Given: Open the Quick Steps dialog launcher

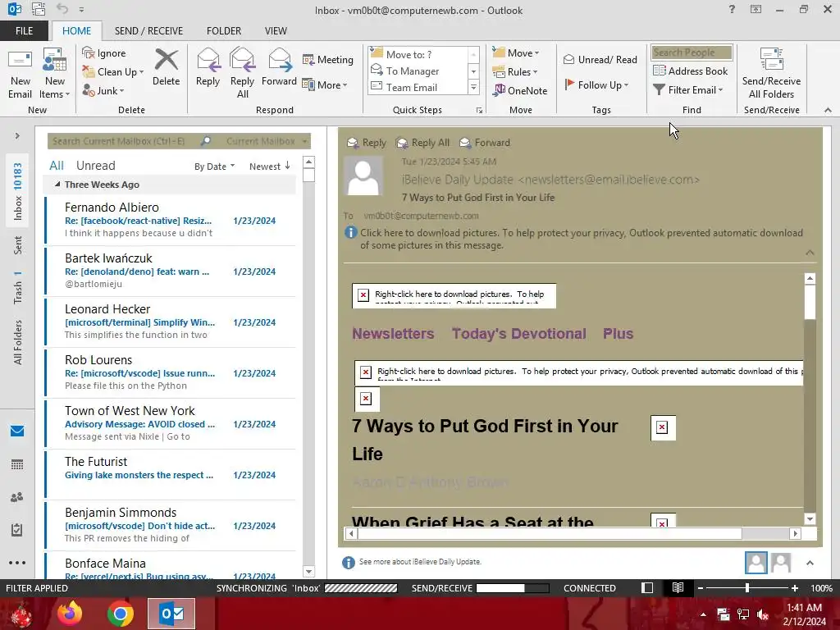Looking at the screenshot, I should pyautogui.click(x=479, y=111).
